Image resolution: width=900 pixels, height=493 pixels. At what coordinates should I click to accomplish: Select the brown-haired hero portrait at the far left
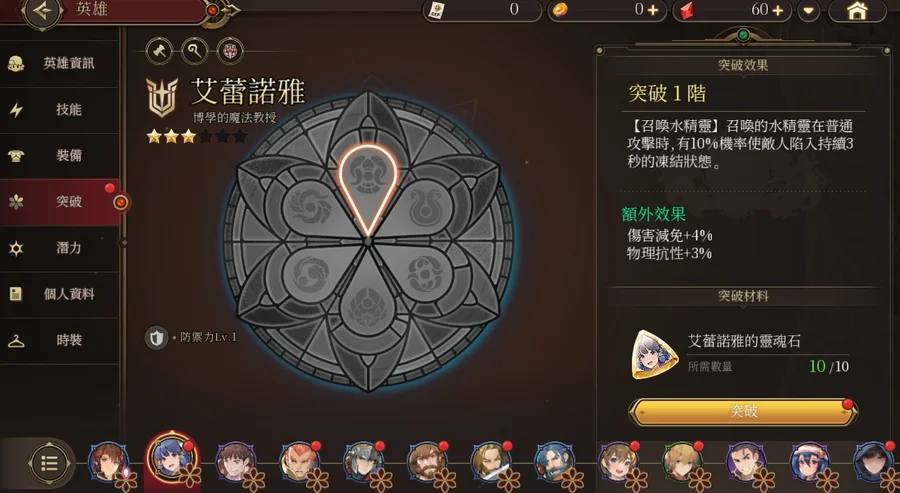tap(108, 461)
